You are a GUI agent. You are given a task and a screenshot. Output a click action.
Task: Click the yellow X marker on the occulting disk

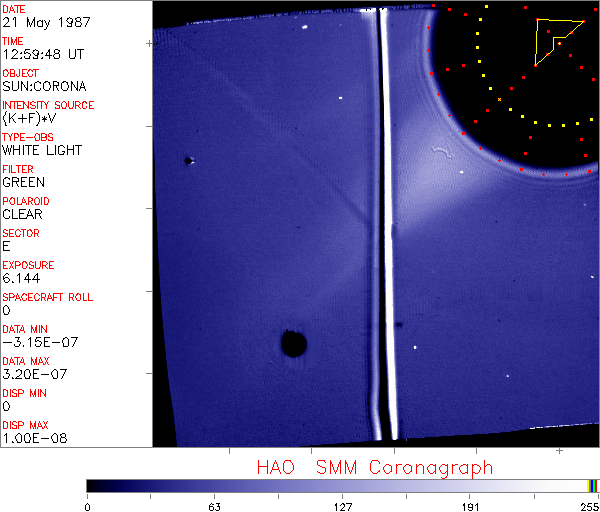tap(499, 99)
